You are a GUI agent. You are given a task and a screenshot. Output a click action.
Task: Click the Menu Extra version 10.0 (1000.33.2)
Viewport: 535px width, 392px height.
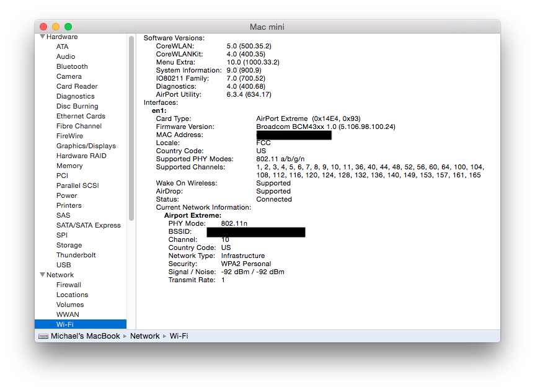pyautogui.click(x=253, y=62)
